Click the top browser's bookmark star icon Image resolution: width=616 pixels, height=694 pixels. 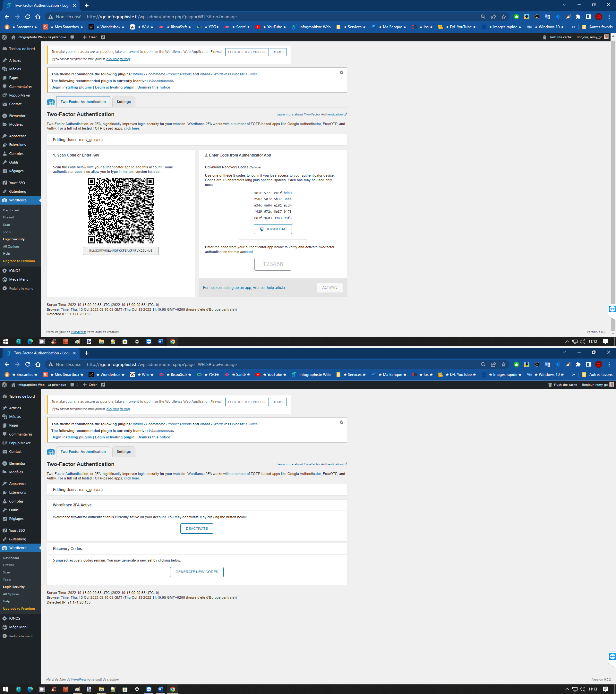pos(504,17)
